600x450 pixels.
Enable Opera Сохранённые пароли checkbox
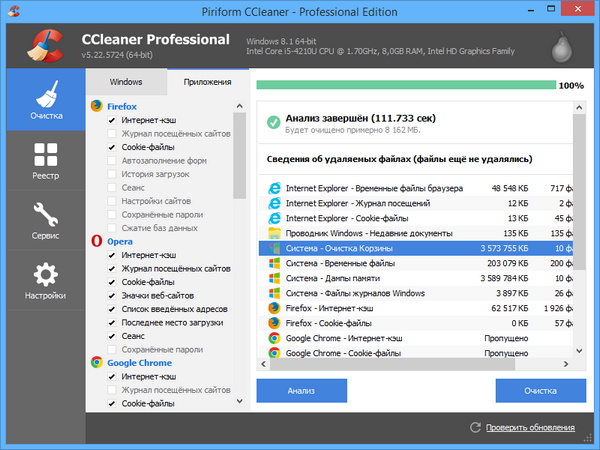[x=112, y=349]
